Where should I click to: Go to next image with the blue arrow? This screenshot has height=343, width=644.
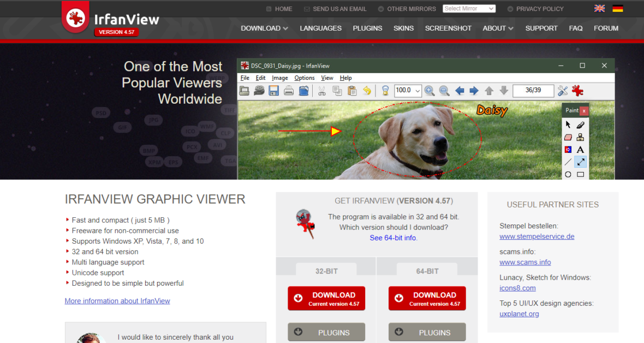[474, 91]
